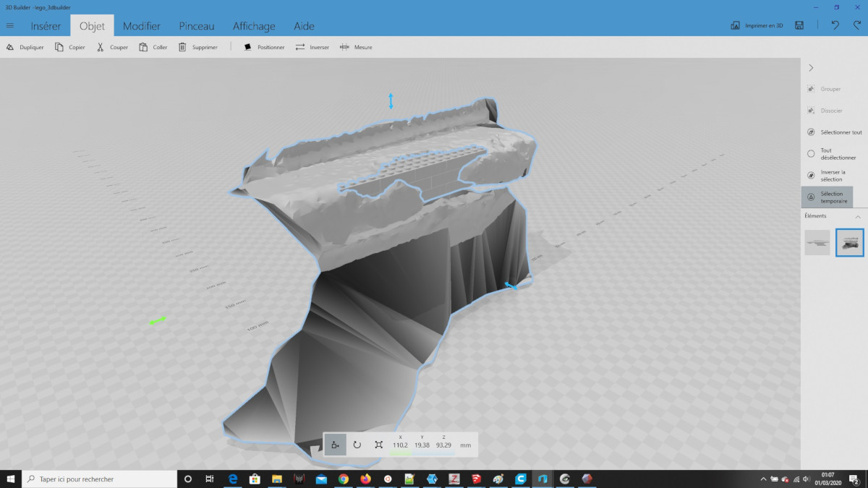
Task: Collapse the Éléments section
Action: pos(858,216)
